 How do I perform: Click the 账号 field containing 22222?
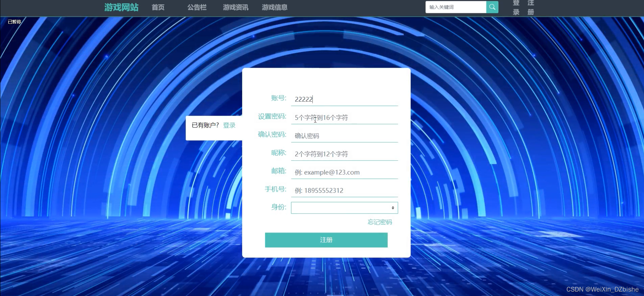tap(344, 99)
